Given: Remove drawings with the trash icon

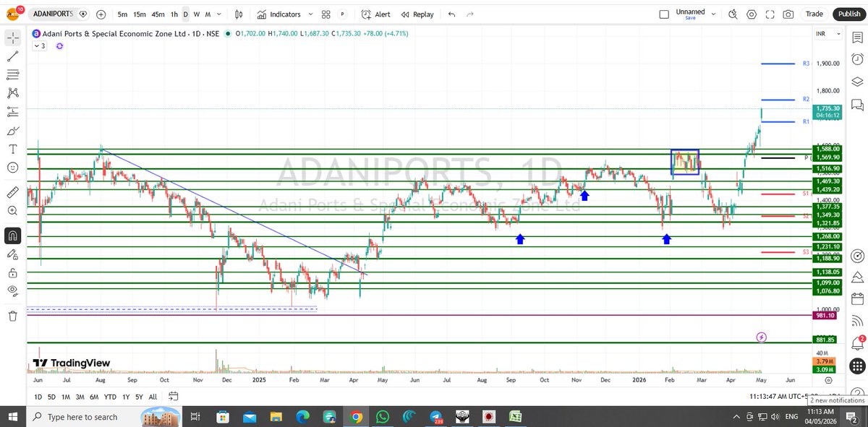Looking at the screenshot, I should (13, 316).
